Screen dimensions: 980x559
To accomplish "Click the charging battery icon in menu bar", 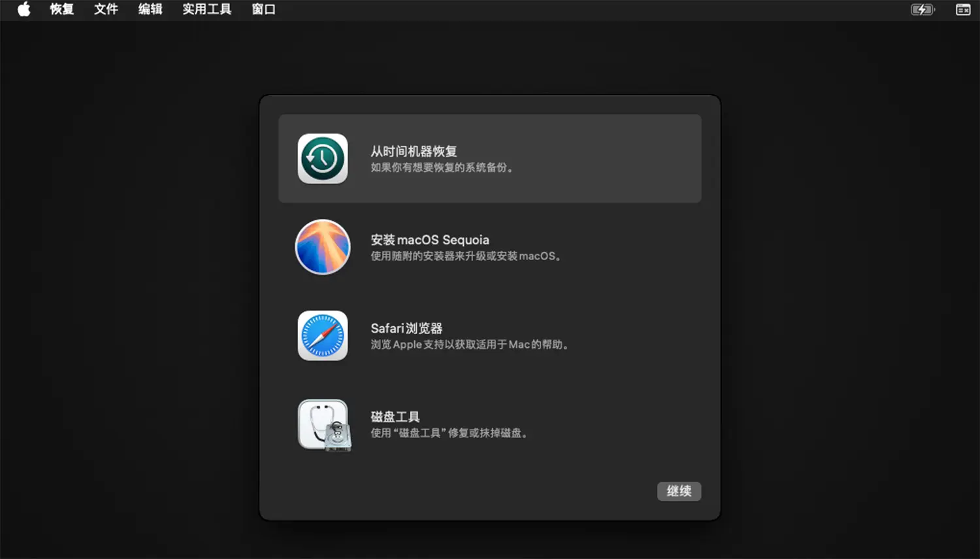I will pos(922,9).
